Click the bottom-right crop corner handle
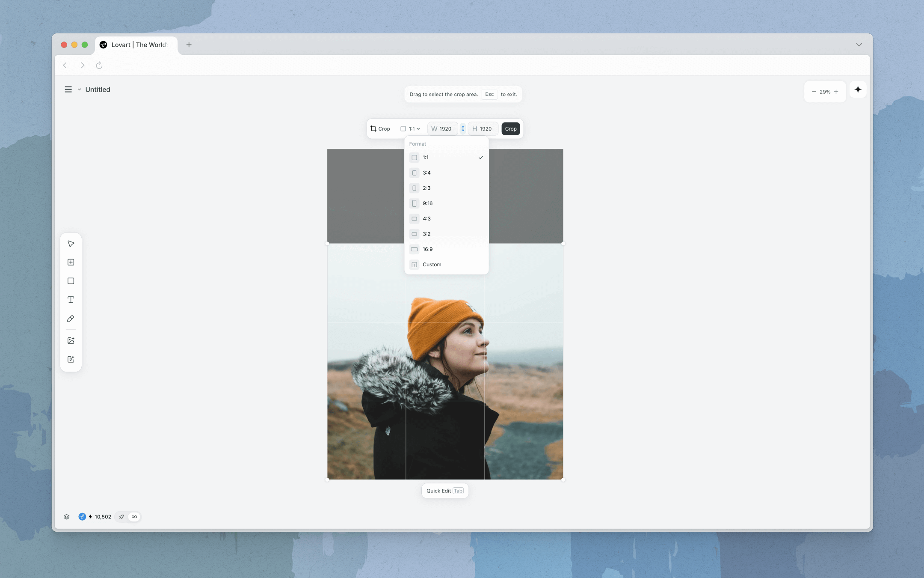Viewport: 924px width, 578px height. (x=563, y=480)
